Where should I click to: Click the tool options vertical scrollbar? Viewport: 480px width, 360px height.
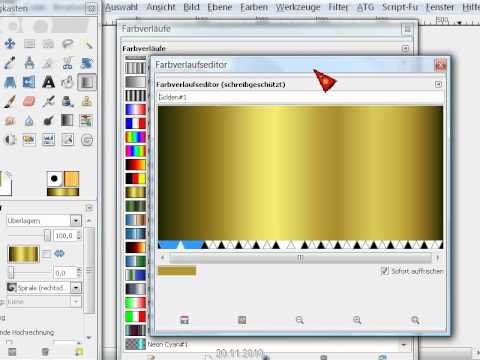[89, 270]
